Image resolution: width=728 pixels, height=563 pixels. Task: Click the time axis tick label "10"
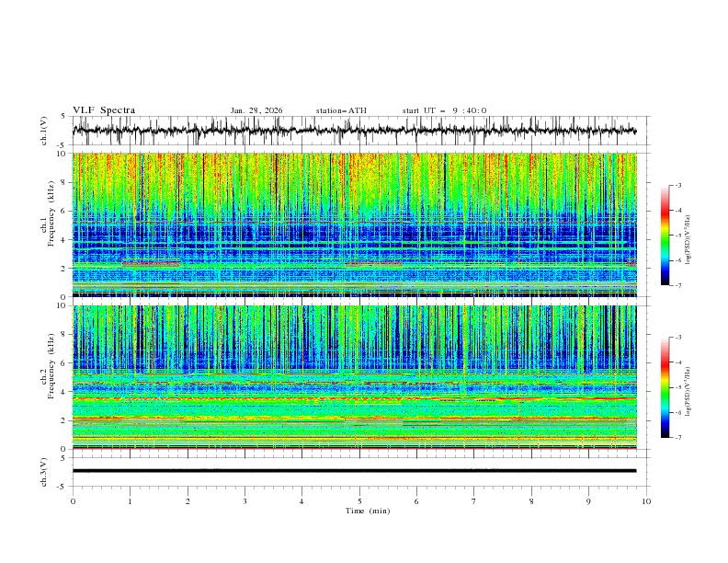[x=646, y=501]
